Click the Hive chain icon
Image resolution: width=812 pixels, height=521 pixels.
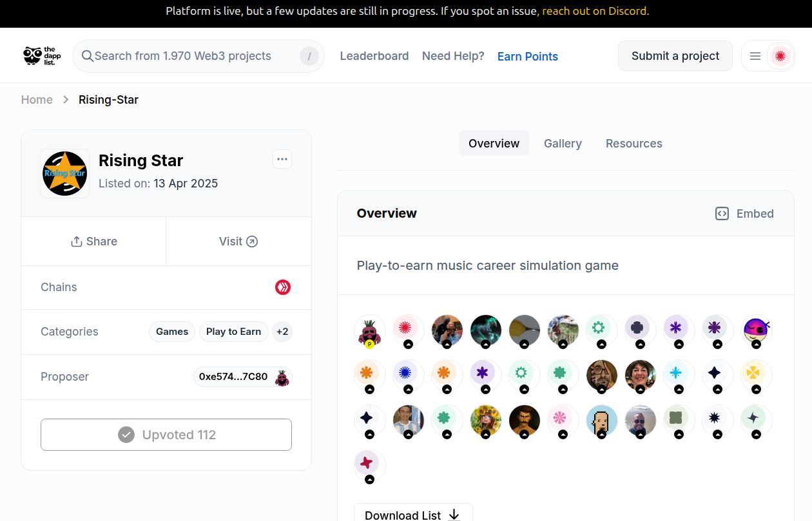click(283, 287)
